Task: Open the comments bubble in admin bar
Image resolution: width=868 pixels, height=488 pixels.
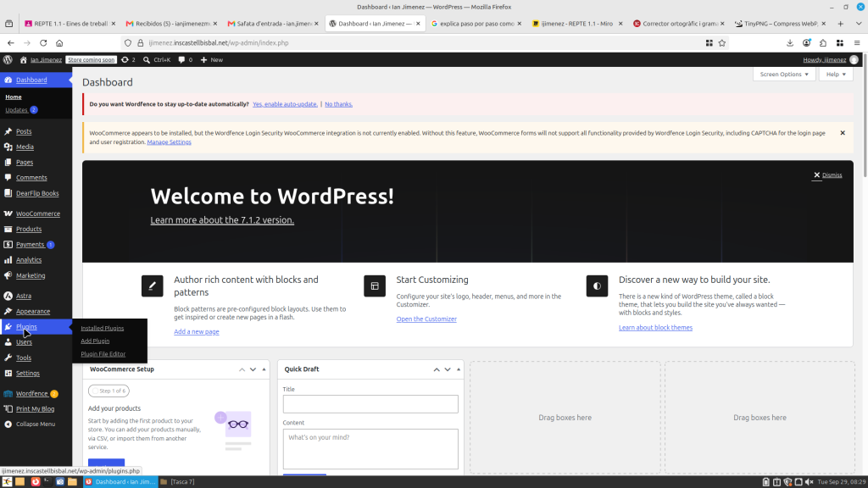Action: click(x=185, y=60)
